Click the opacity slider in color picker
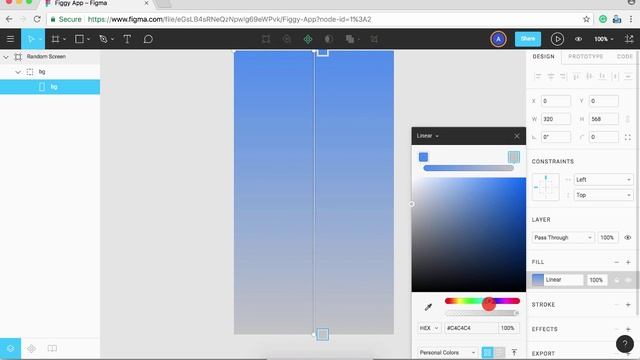The width and height of the screenshot is (640, 360). 482,313
